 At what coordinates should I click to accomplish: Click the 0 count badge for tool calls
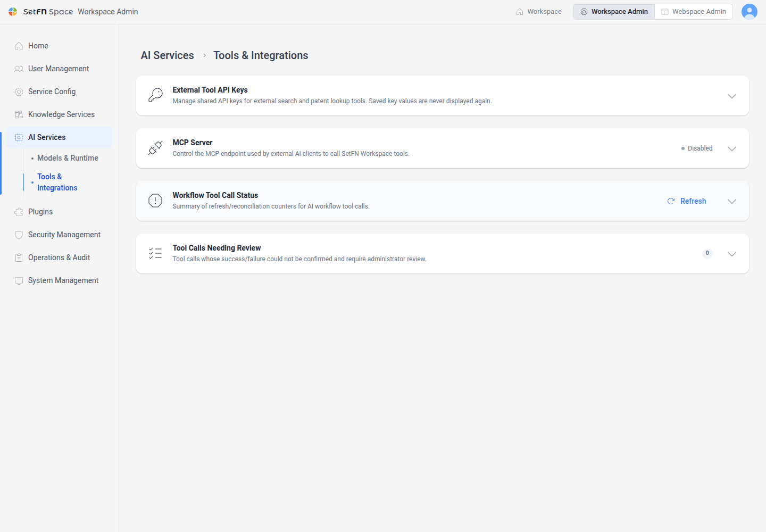(707, 253)
